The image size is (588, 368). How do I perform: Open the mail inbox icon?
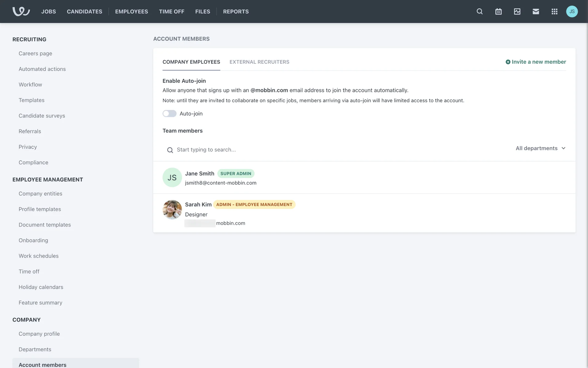[x=536, y=11]
